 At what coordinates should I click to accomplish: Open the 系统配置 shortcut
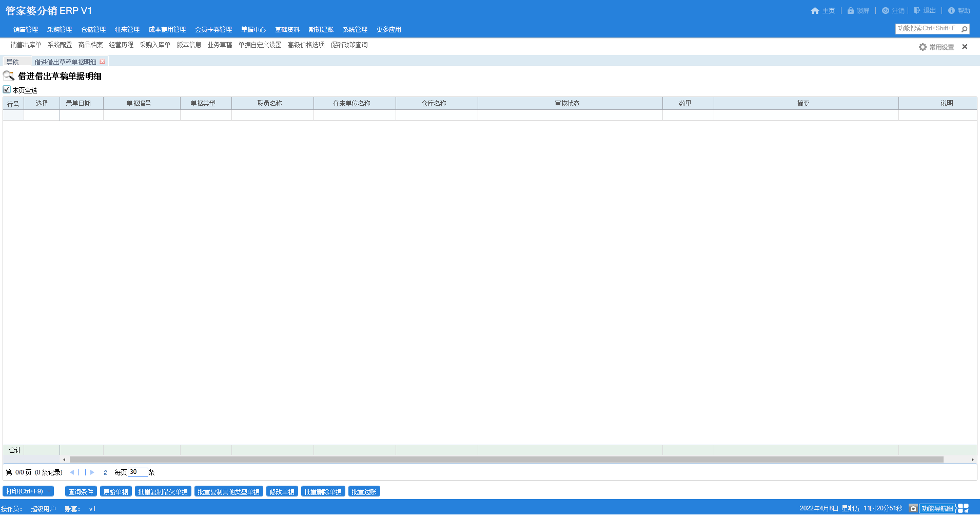pos(60,45)
